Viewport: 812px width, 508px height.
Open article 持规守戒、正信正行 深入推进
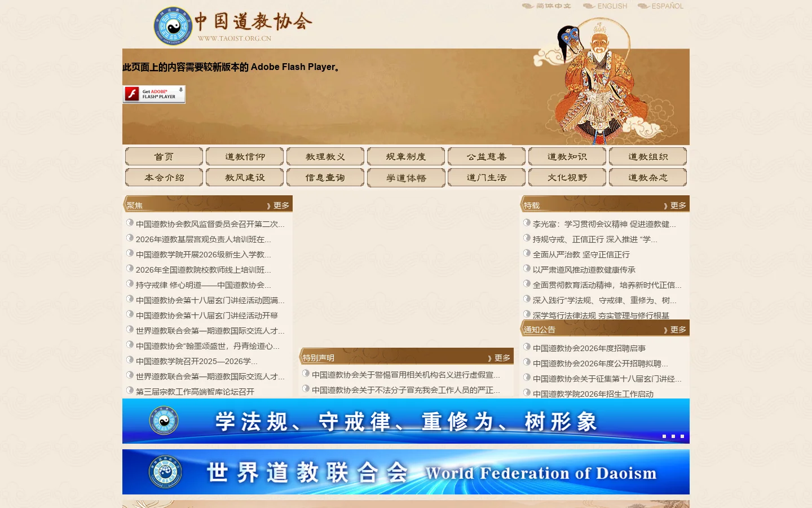[x=595, y=239]
